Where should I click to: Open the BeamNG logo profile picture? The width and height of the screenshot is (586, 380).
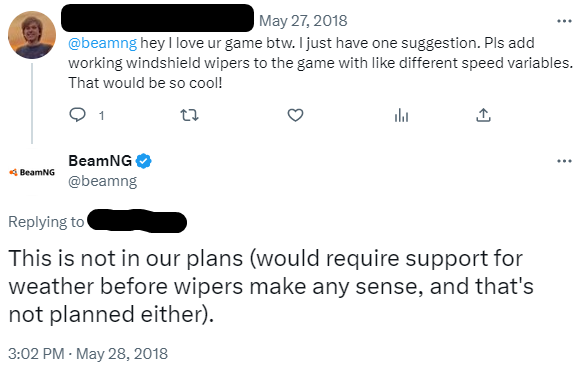[x=32, y=172]
